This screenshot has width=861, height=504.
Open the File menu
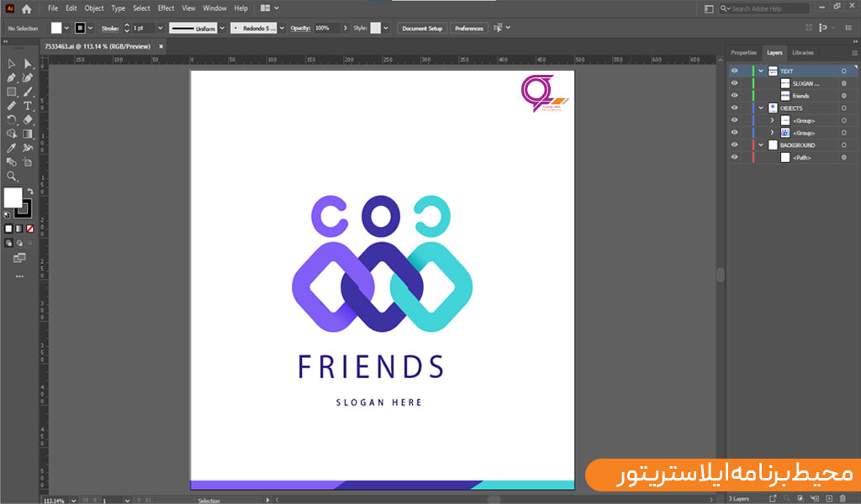53,8
